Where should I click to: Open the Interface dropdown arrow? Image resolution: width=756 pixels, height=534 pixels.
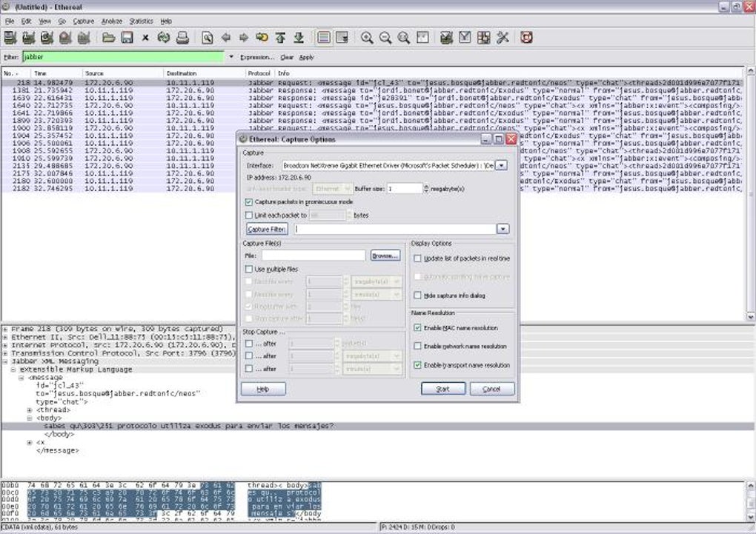click(x=502, y=165)
